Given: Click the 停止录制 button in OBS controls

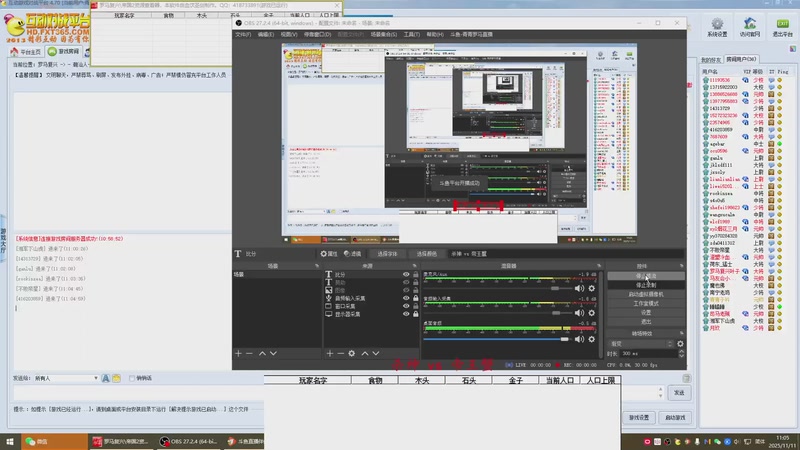Looking at the screenshot, I should coord(646,285).
